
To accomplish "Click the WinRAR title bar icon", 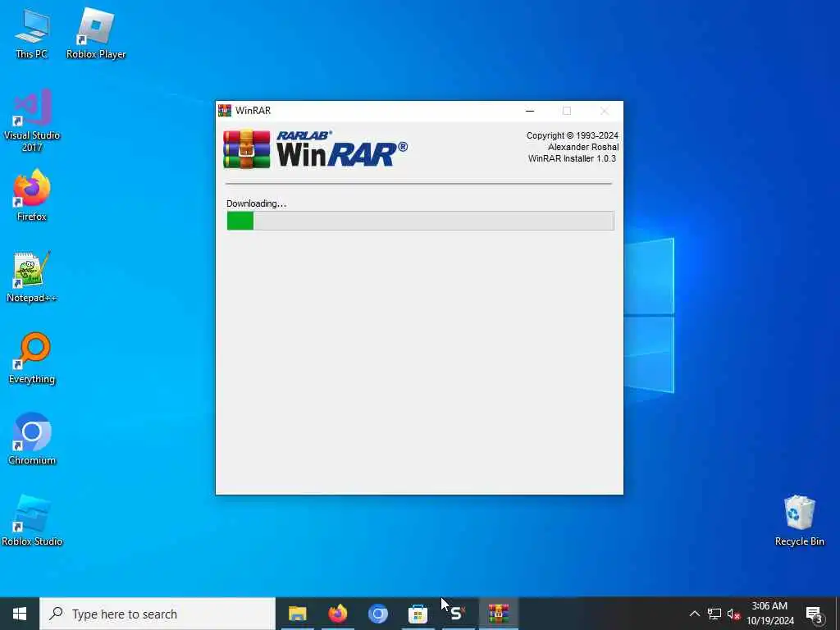I will pyautogui.click(x=225, y=111).
